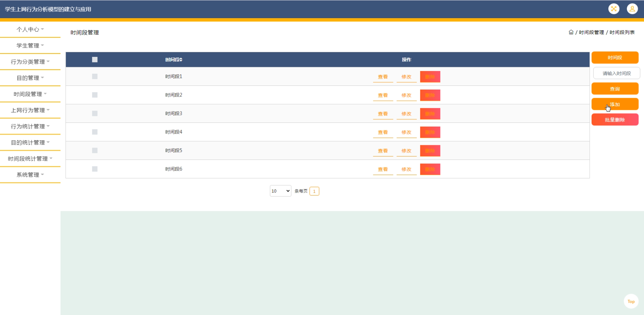Screen dimensions: 644x315
Task: Delete the 时间段4 row
Action: point(430,132)
